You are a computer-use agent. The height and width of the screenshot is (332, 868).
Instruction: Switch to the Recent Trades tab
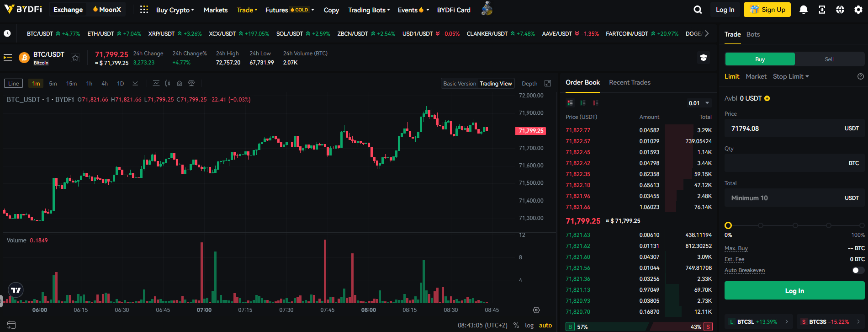pos(630,82)
